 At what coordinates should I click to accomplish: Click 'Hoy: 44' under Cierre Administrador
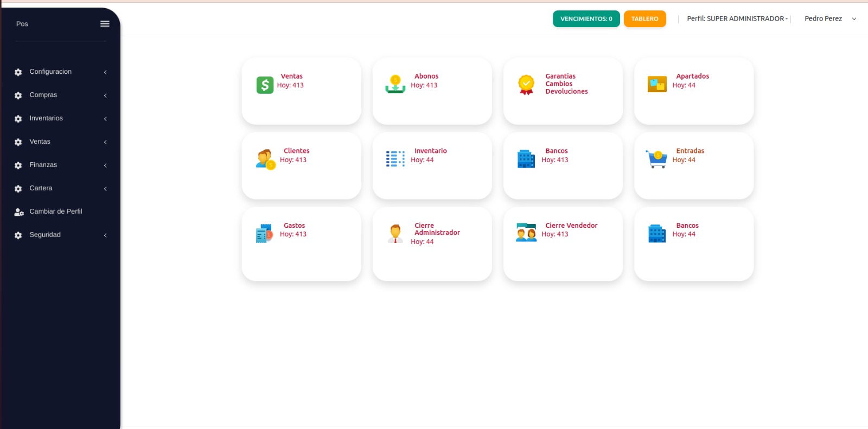point(422,242)
